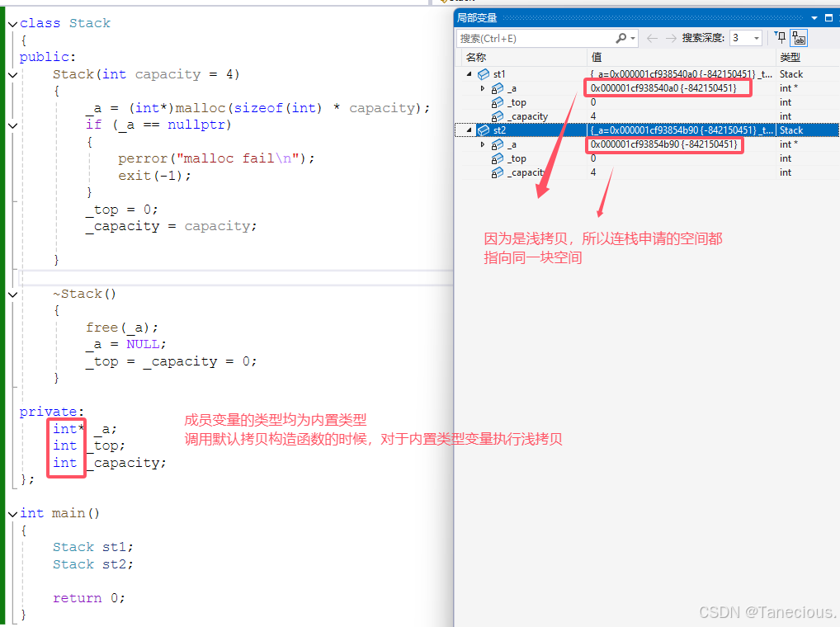This screenshot has width=840, height=627.
Task: Click the int * type cell of st1 _a
Action: (789, 88)
